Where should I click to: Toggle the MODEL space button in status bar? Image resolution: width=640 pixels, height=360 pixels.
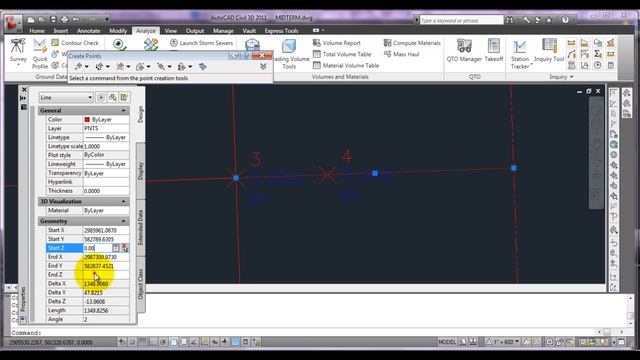tap(447, 342)
